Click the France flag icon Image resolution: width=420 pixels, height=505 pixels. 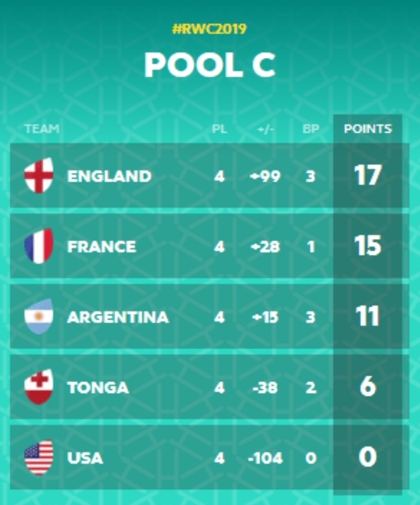39,246
